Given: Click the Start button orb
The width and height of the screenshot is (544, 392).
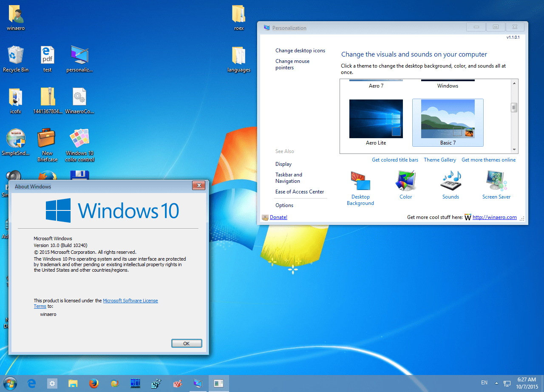Looking at the screenshot, I should tap(10, 383).
